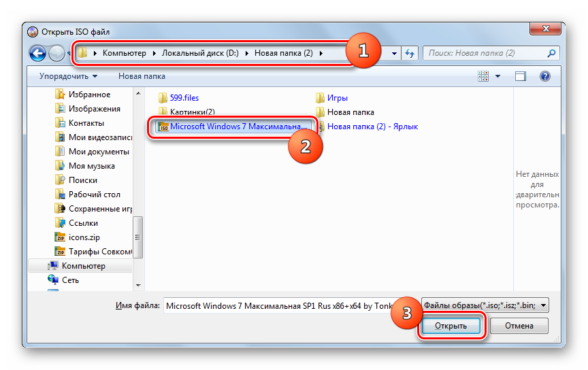The width and height of the screenshot is (588, 370).
Task: Click the search magnifier icon
Action: click(x=551, y=53)
